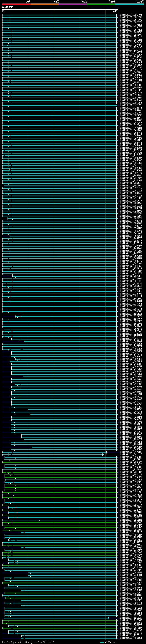Select hit label UniRef100_B9G329
This screenshot has width=146, height=644.
coord(131,618)
